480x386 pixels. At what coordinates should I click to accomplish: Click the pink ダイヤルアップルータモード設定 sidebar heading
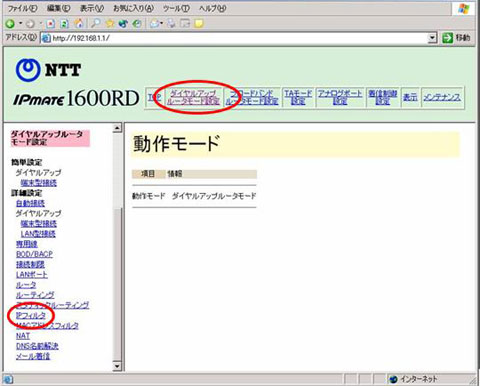click(x=50, y=138)
